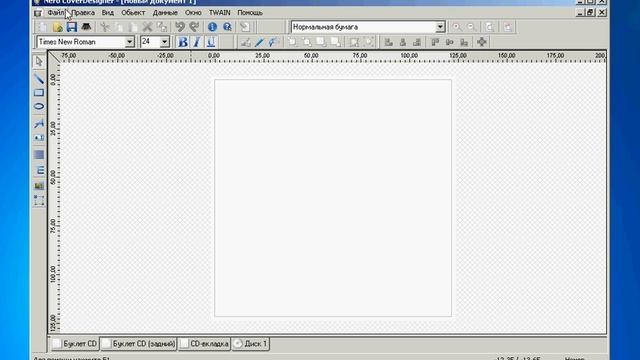Expand the Times New Roman font dropdown

[x=129, y=42]
